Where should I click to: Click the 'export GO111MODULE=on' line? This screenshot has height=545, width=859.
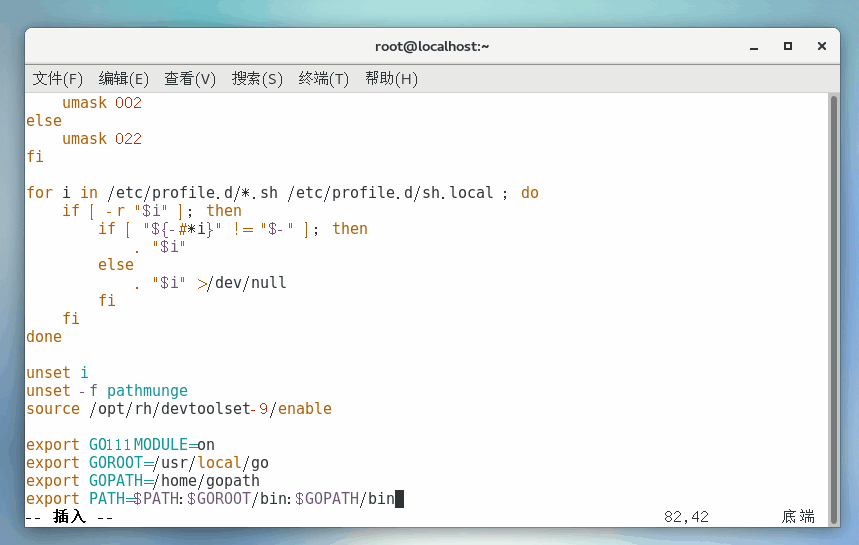point(120,445)
